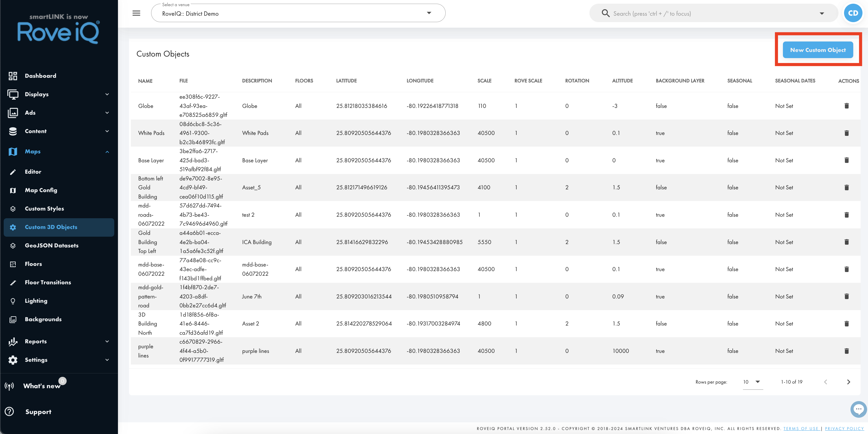
Task: Open the hamburger navigation menu
Action: click(x=136, y=13)
